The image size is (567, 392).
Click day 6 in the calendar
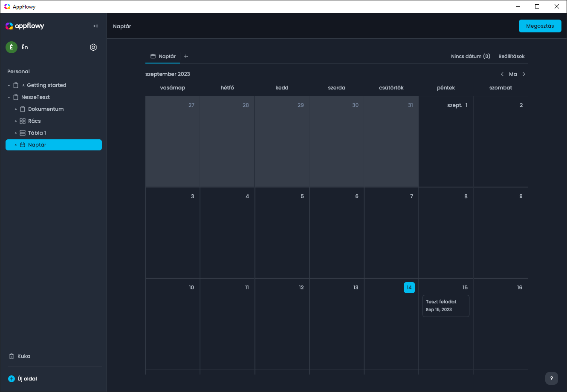[357, 196]
